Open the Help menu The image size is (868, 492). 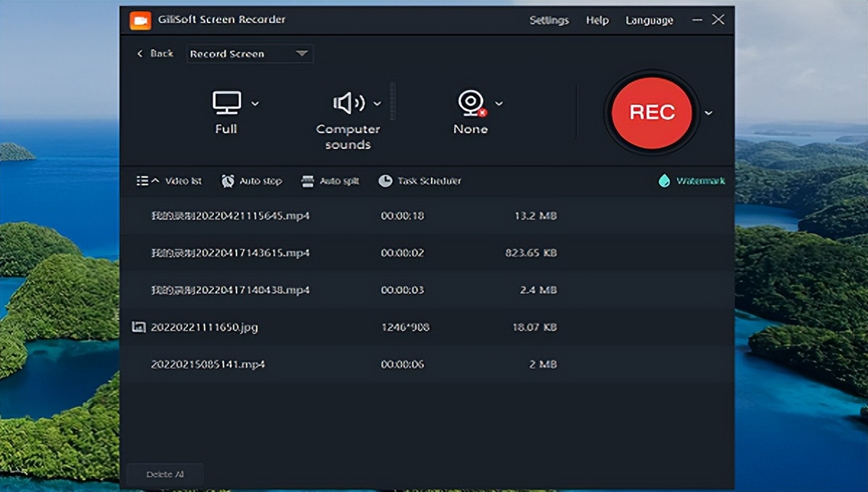tap(597, 20)
